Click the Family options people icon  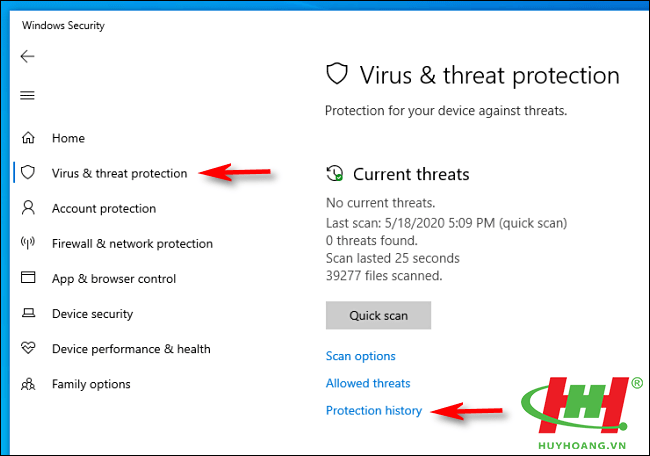pos(28,384)
